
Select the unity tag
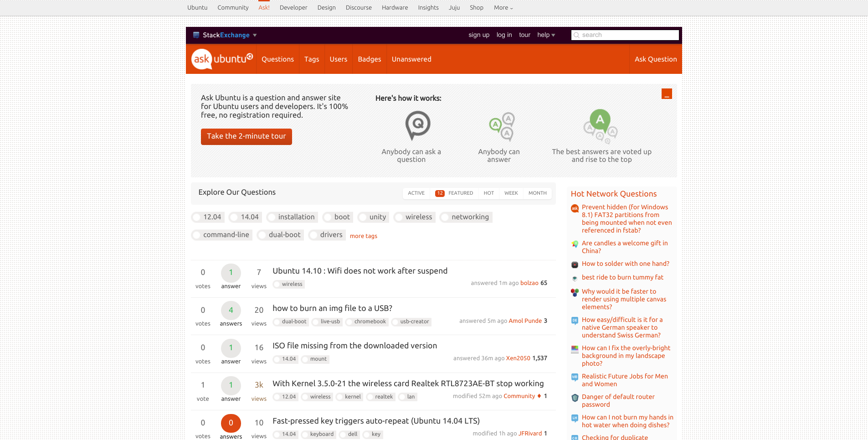pos(373,217)
